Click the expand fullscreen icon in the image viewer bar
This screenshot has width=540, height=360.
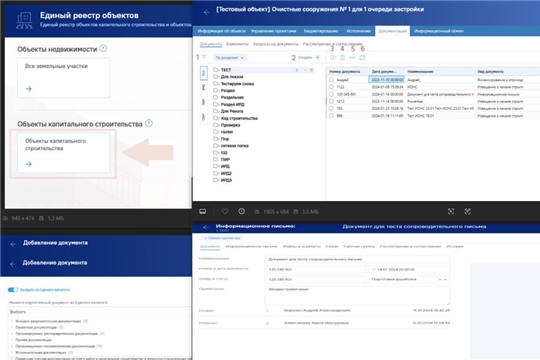click(467, 212)
